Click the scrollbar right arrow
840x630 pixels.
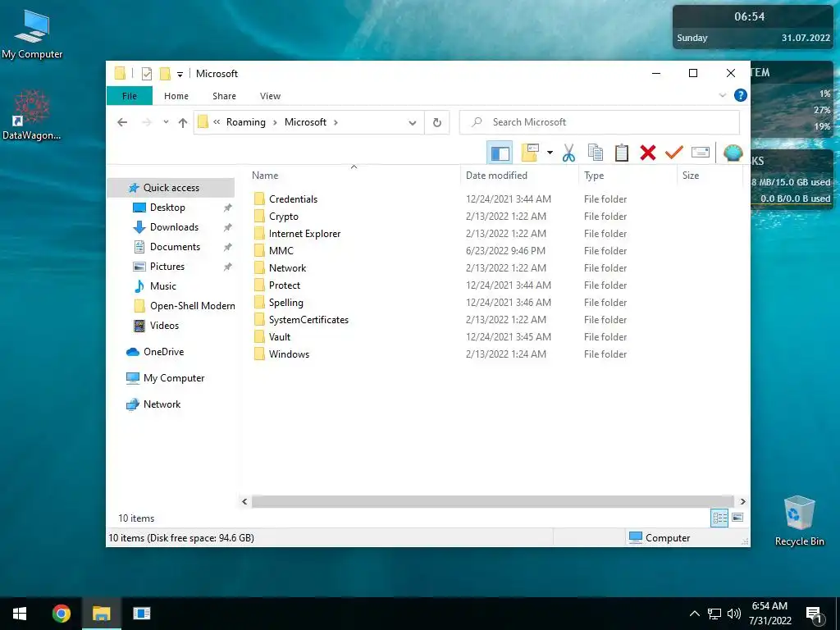(742, 501)
